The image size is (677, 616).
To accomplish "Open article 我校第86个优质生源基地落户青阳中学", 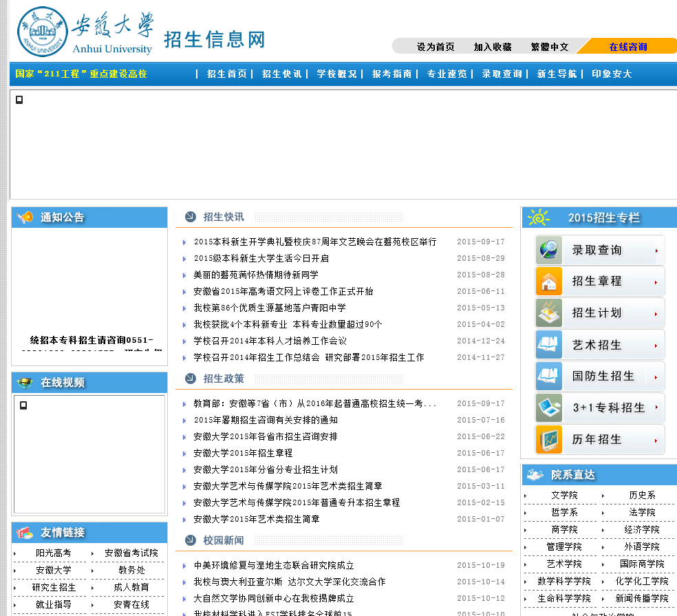I will (x=270, y=308).
